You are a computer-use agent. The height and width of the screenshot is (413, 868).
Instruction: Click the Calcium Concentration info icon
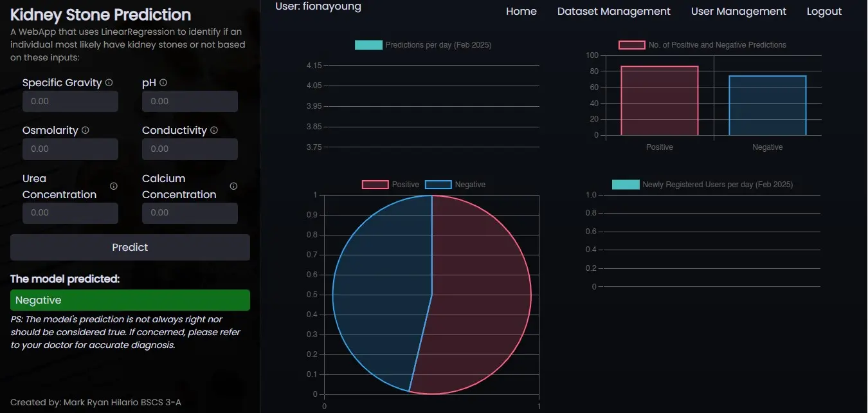coord(233,187)
